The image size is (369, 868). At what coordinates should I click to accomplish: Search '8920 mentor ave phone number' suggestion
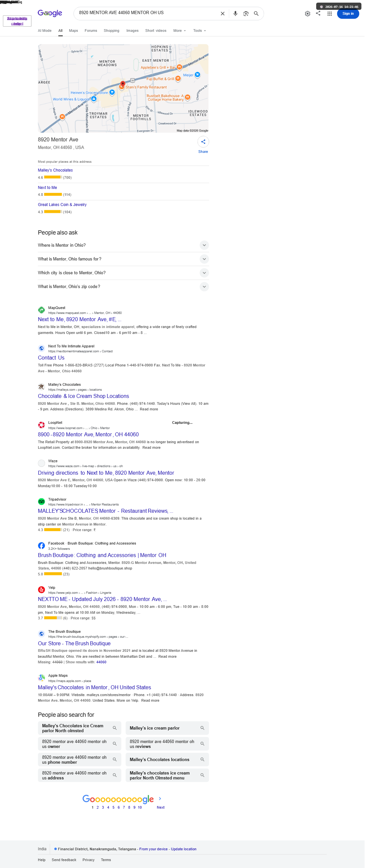[x=79, y=759]
